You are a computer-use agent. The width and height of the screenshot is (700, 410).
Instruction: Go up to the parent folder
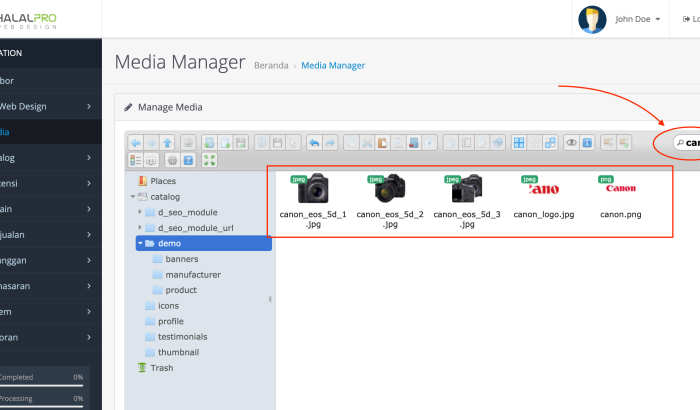point(167,143)
